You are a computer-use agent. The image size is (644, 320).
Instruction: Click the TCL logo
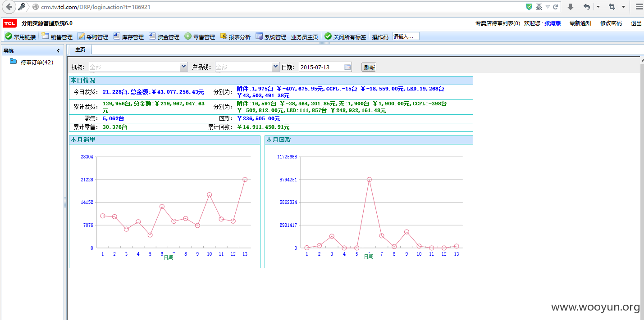pyautogui.click(x=10, y=23)
